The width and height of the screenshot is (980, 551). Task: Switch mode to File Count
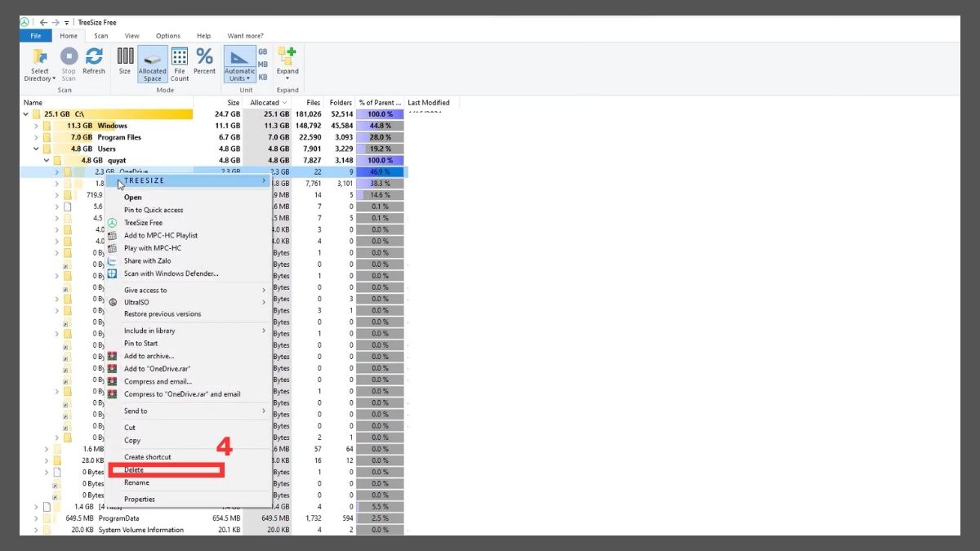(x=180, y=64)
